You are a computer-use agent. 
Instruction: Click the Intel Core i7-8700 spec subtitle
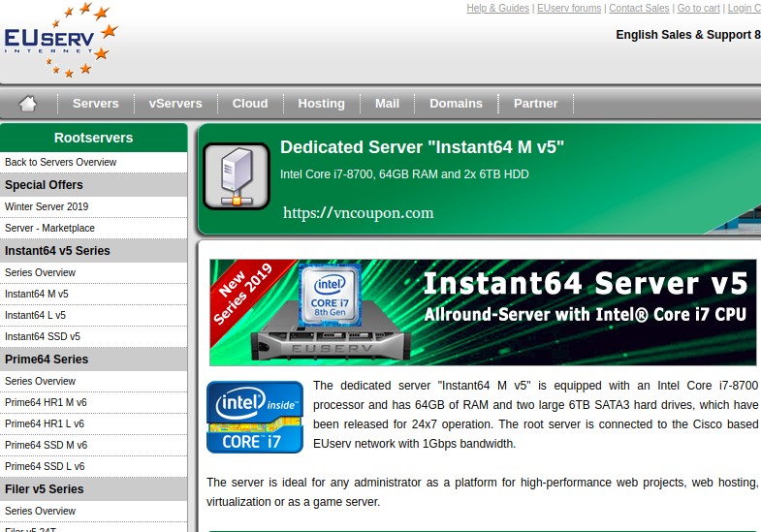pyautogui.click(x=404, y=174)
